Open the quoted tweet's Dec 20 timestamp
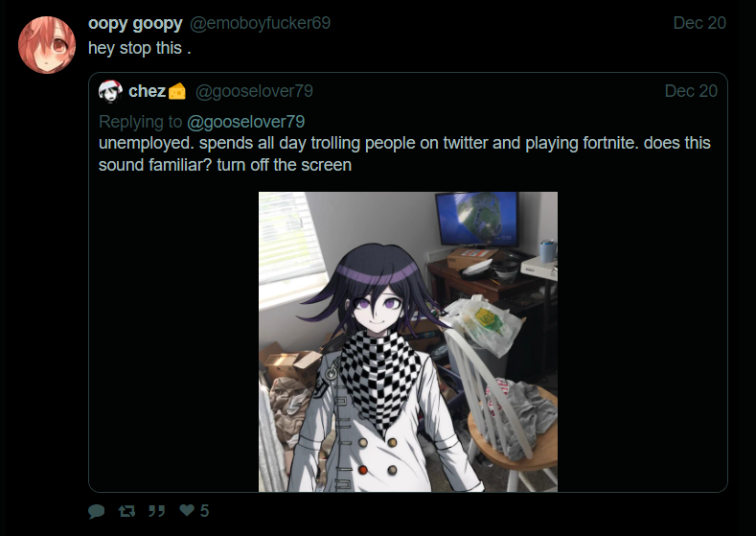The width and height of the screenshot is (756, 536). tap(691, 91)
